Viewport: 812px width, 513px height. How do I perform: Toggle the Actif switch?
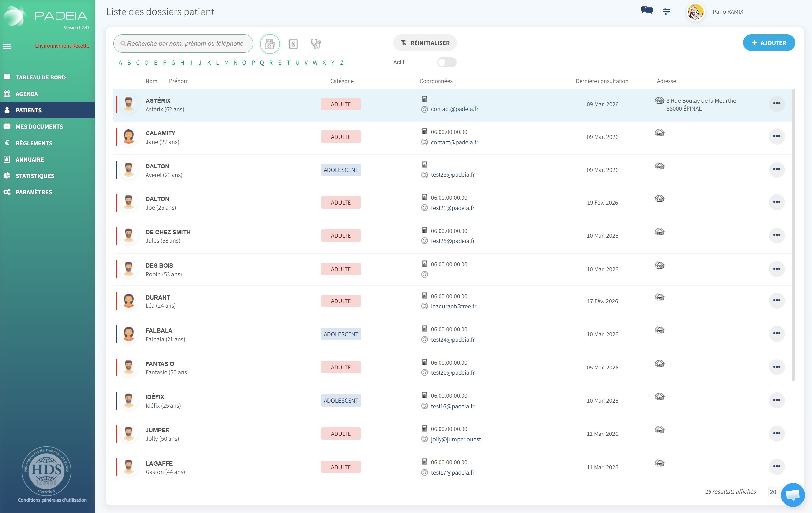(446, 63)
